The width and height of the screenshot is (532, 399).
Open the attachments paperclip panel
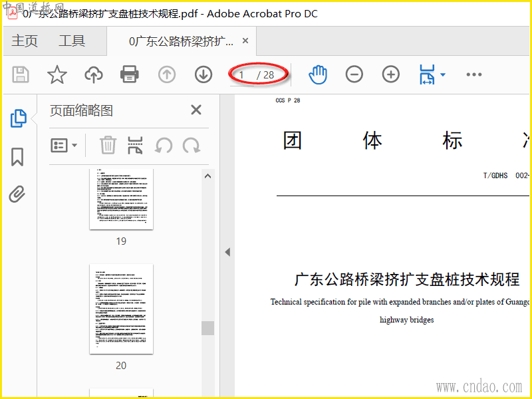coord(17,194)
